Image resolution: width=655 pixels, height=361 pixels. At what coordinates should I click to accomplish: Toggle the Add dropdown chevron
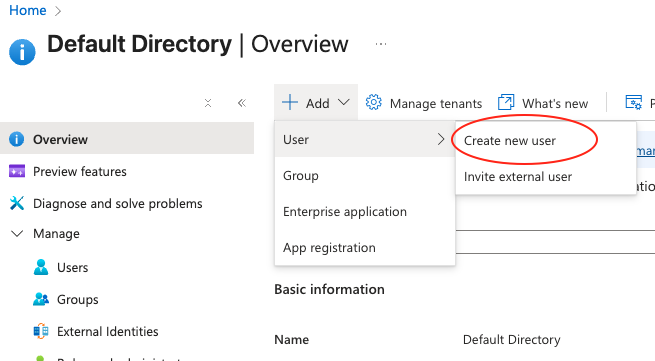click(x=343, y=102)
